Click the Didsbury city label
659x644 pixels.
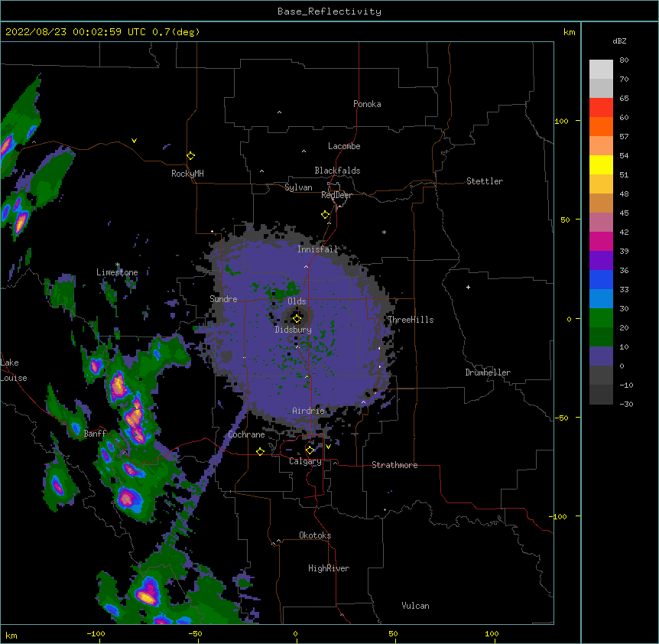coord(294,330)
